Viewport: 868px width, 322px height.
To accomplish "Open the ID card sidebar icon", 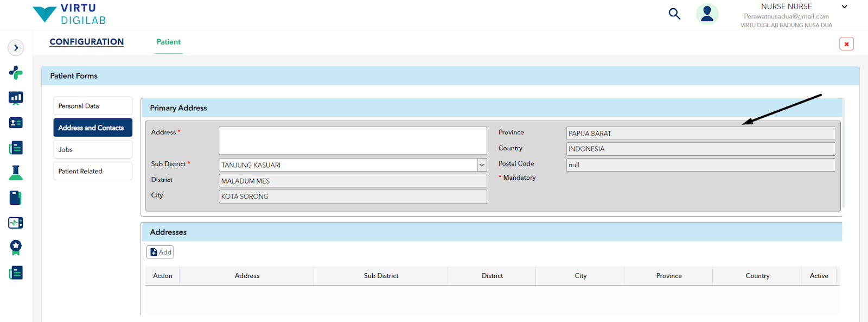I will click(16, 123).
